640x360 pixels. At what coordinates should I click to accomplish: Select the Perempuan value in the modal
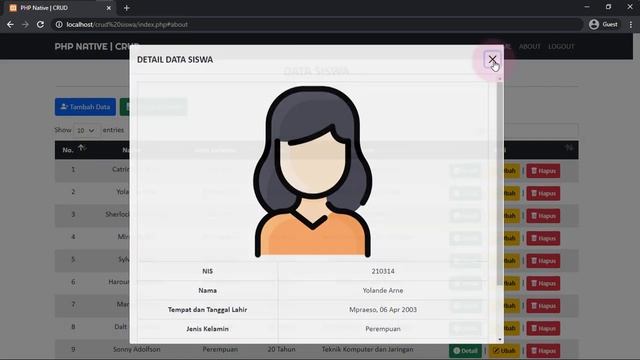tap(383, 329)
